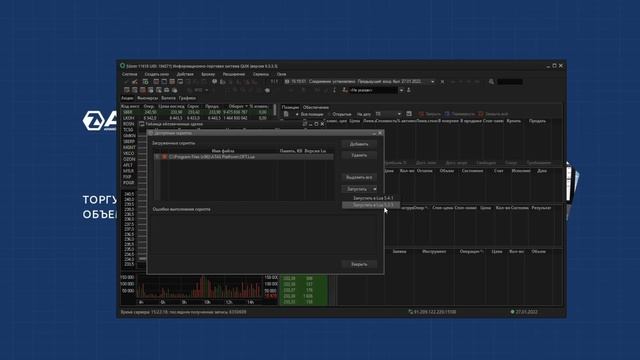Screen dimensions: 640x360
Task: Click Закрыть button in scripts dialog
Action: tap(359, 264)
